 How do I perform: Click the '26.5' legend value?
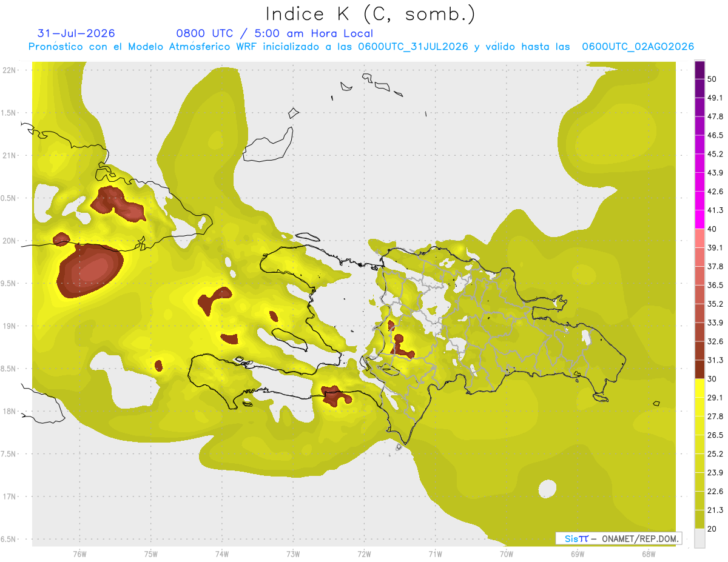tap(715, 435)
